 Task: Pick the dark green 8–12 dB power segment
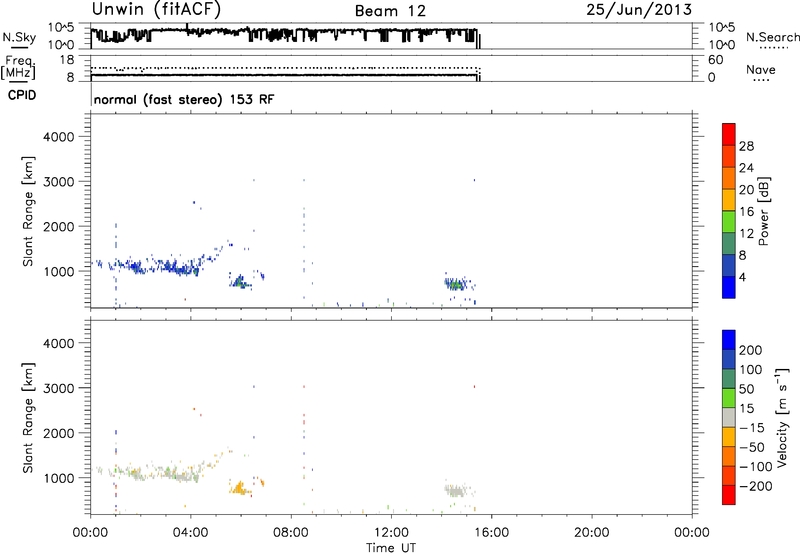click(x=729, y=243)
